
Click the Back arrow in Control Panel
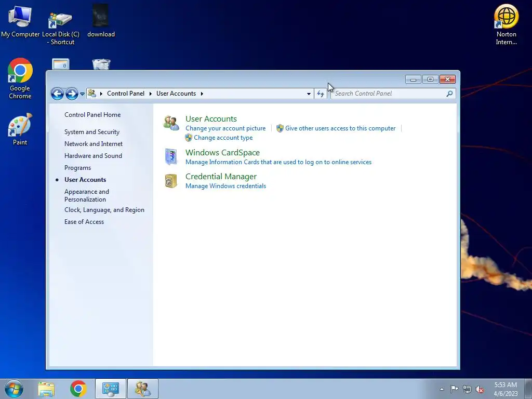coord(57,94)
